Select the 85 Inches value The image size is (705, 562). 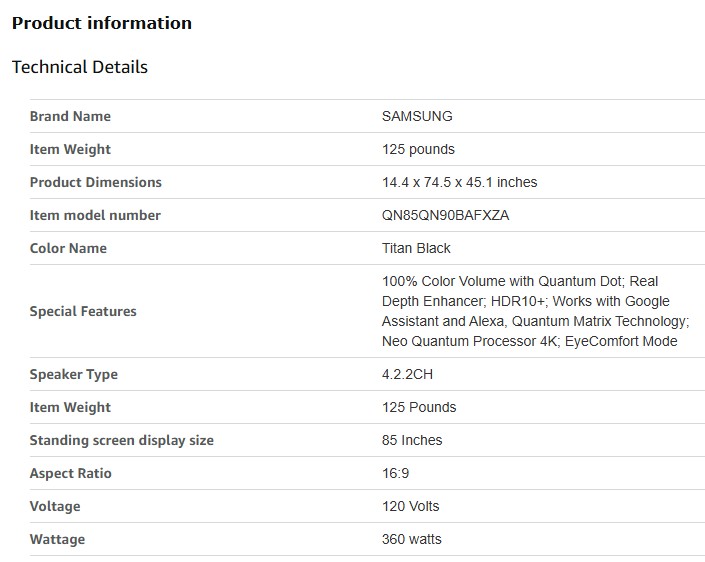click(412, 440)
